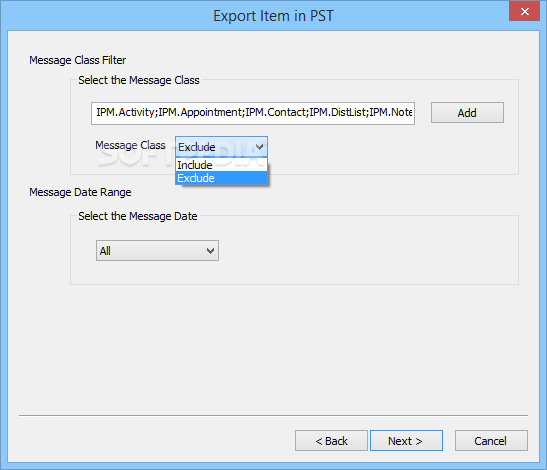Cancel the export wizard
This screenshot has height=470, width=547.
tap(491, 441)
